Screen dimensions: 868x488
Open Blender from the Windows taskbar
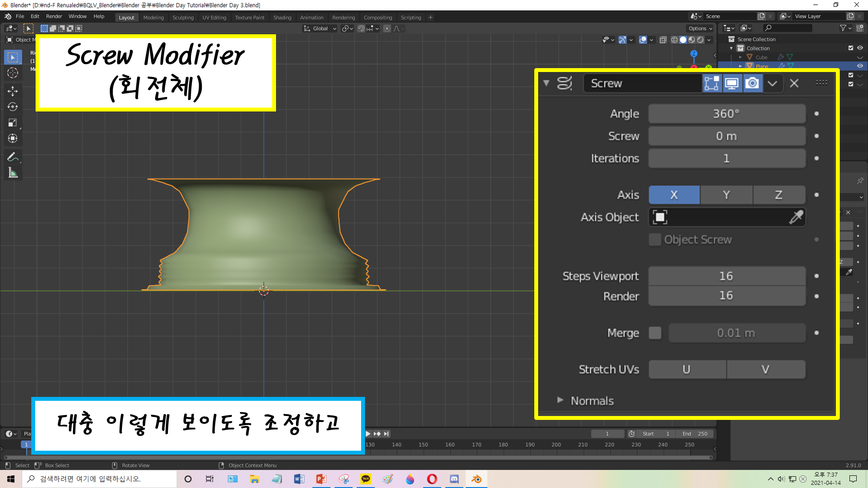[476, 479]
